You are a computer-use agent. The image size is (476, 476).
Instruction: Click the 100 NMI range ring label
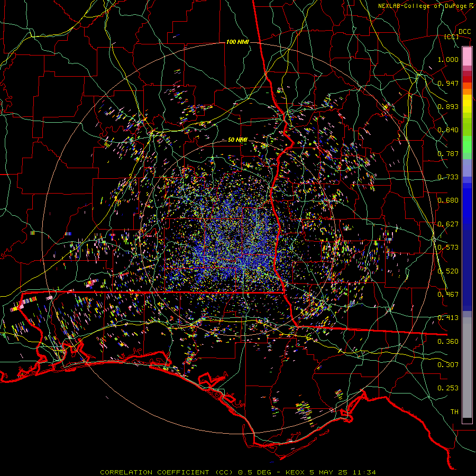click(237, 42)
